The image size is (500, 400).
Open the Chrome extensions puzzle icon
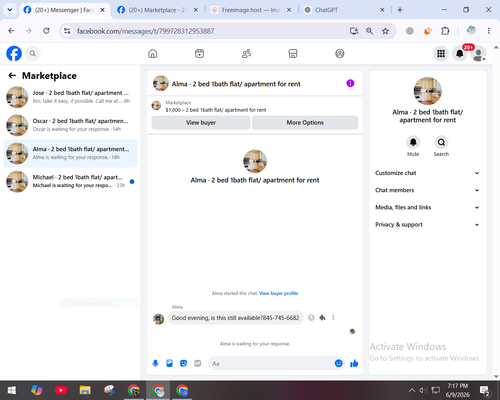tap(445, 31)
